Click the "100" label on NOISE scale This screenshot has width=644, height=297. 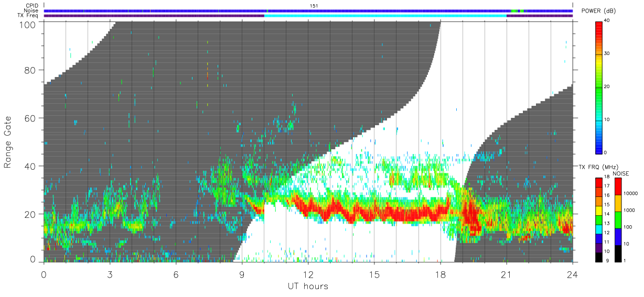coord(628,227)
